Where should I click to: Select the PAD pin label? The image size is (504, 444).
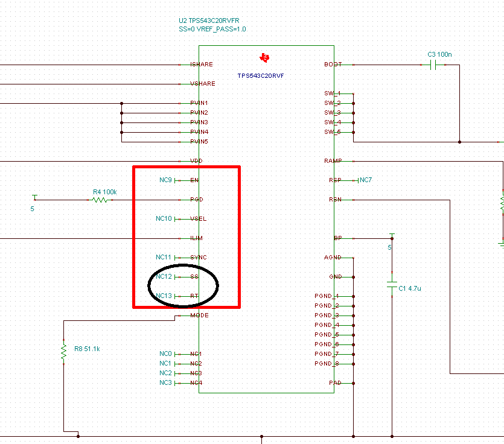[x=335, y=382]
